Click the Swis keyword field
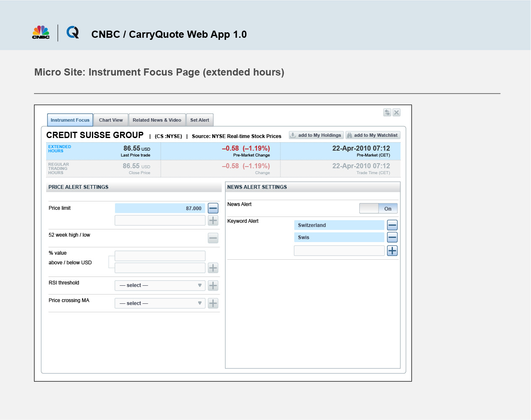The width and height of the screenshot is (531, 420). click(339, 237)
